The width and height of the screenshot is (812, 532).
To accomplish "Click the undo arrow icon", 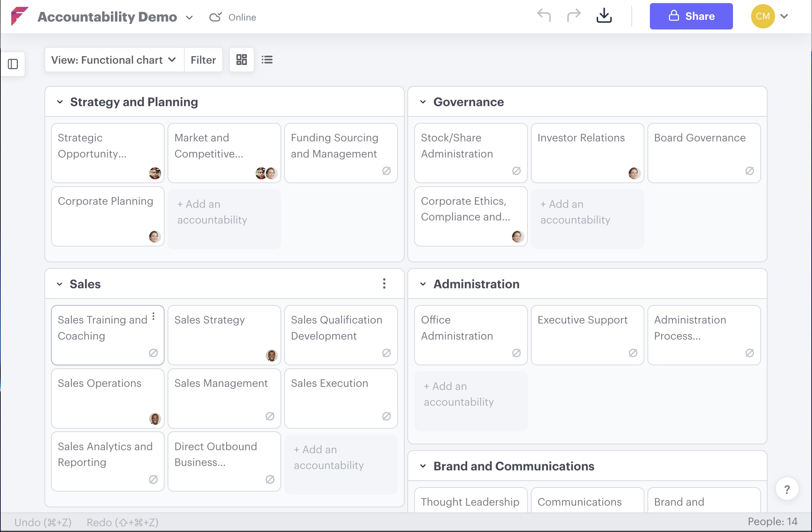I will pyautogui.click(x=544, y=16).
